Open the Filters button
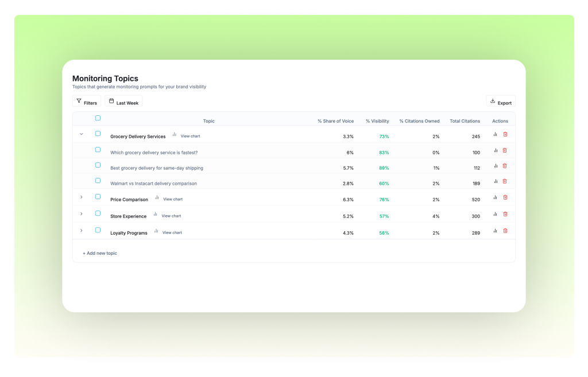 87,102
